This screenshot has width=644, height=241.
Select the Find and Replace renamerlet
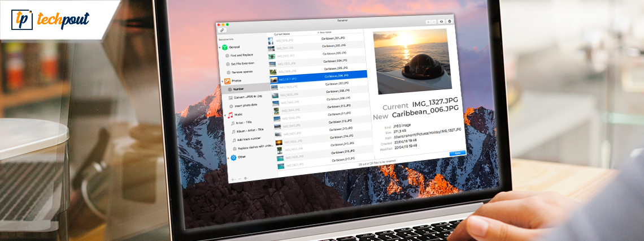click(241, 55)
